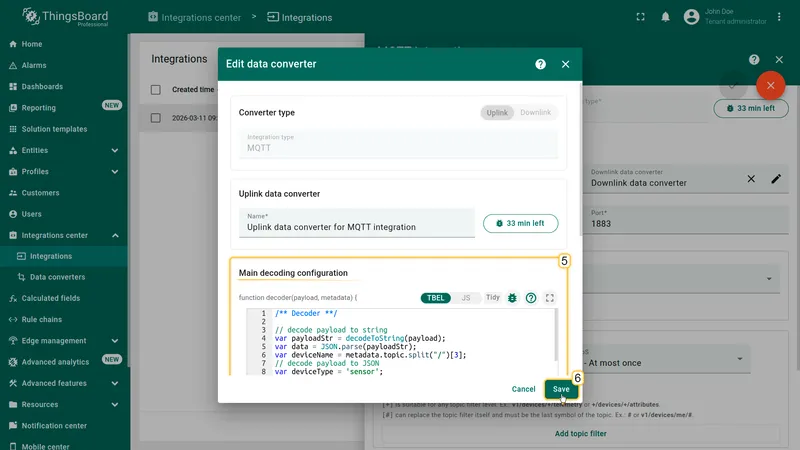Cancel editing the data converter
The width and height of the screenshot is (800, 450).
tap(523, 389)
